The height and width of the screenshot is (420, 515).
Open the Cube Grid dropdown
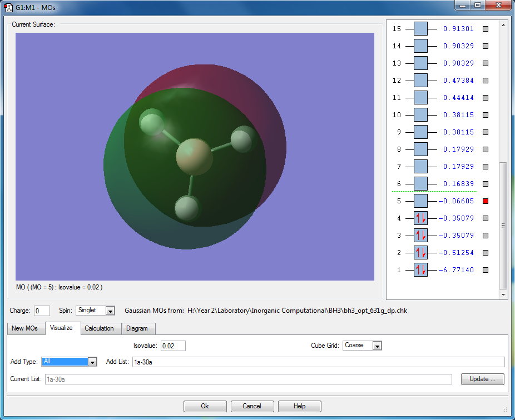377,346
